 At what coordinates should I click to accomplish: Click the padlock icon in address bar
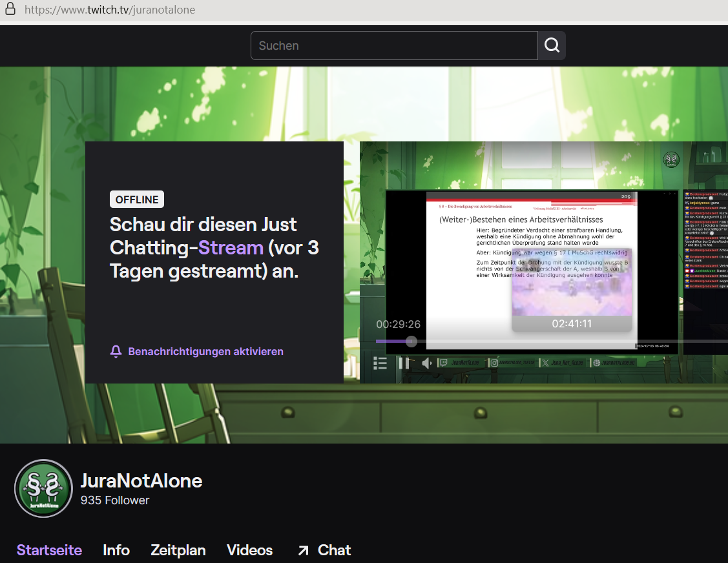tap(10, 10)
